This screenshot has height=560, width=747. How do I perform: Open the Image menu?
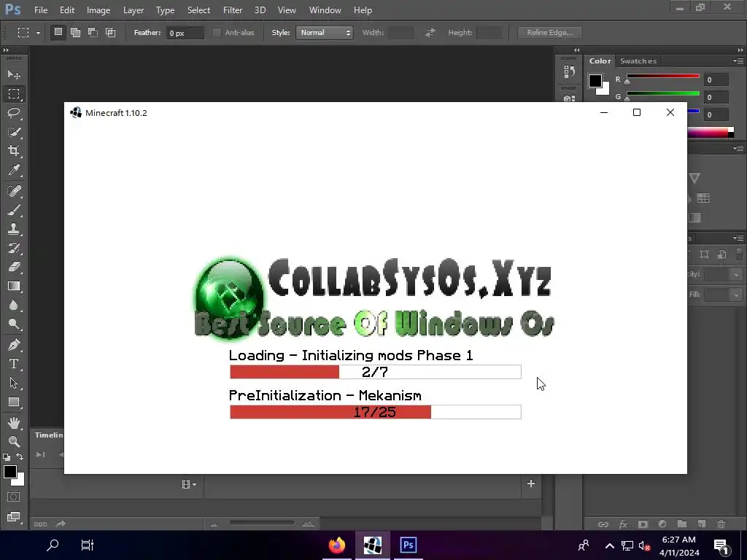(x=98, y=10)
